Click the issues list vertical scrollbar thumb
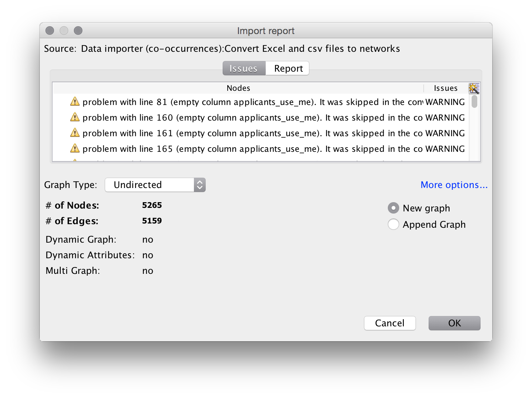 tap(474, 101)
